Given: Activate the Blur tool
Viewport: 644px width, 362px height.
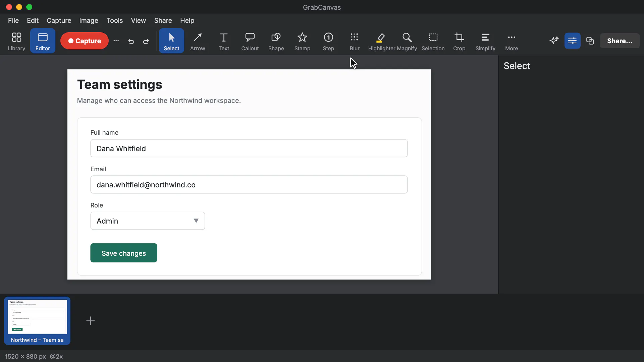Looking at the screenshot, I should pyautogui.click(x=355, y=41).
